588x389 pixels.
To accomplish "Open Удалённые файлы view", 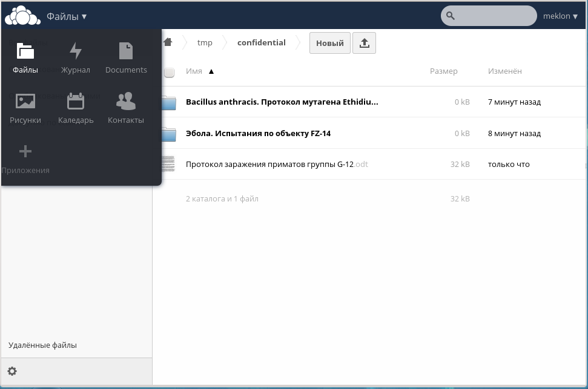I will [42, 345].
